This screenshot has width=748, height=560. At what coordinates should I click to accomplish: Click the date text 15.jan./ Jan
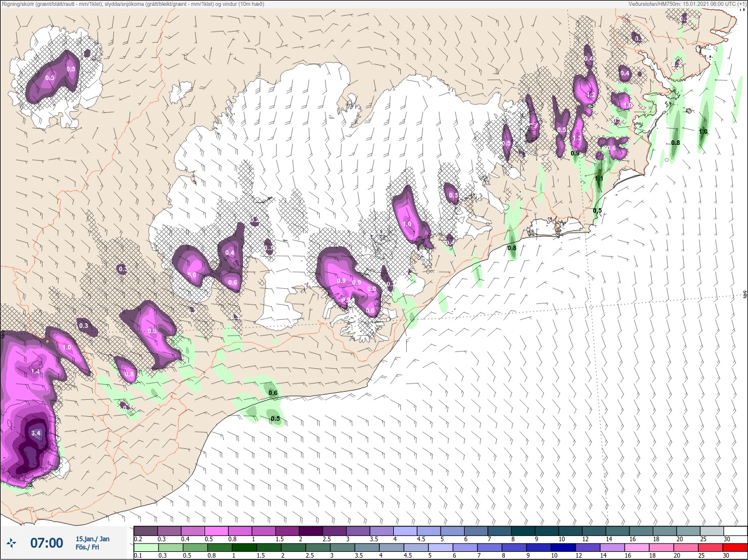(92, 539)
